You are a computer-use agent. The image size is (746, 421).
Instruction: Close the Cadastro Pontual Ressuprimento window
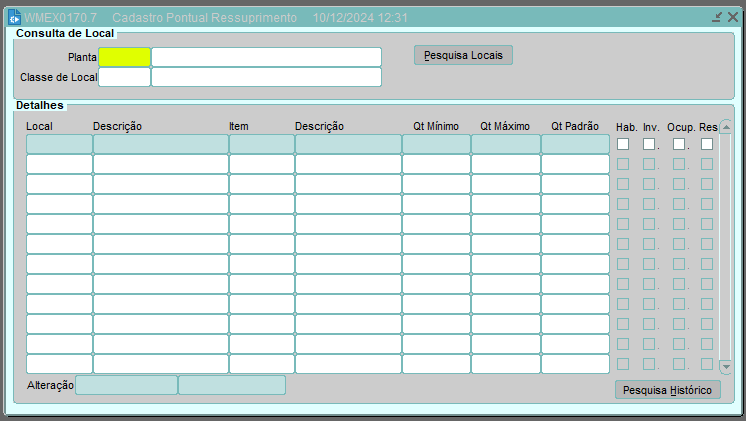tap(732, 18)
